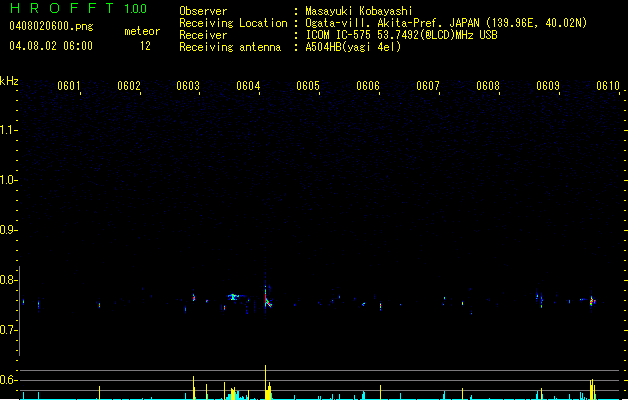The image size is (629, 400).
Task: Click the Observer field label
Action: tap(203, 11)
